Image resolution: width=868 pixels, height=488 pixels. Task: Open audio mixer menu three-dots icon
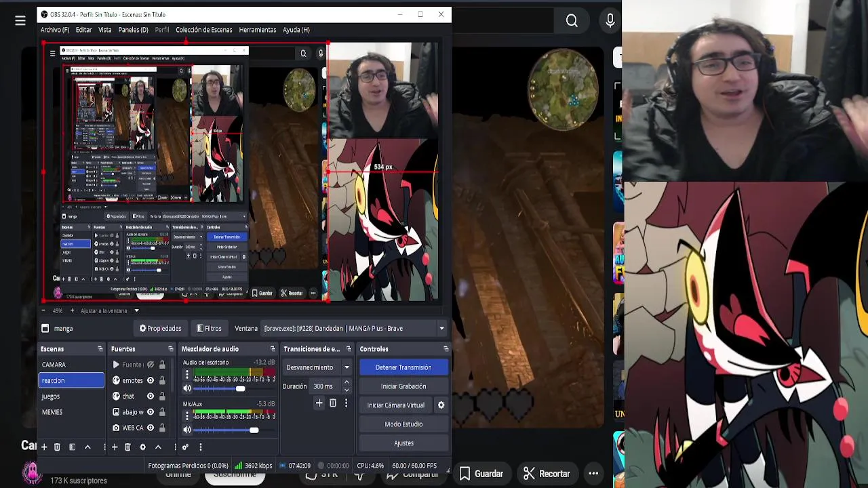click(200, 447)
